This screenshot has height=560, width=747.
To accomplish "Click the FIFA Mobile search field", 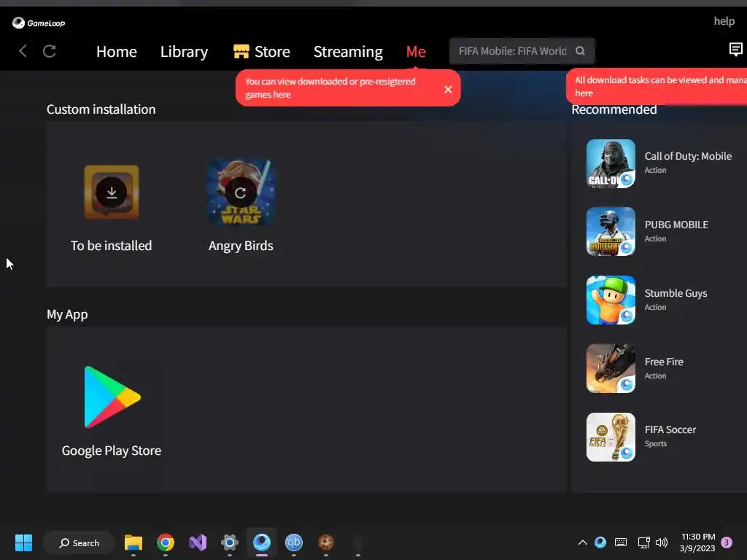I will [x=522, y=51].
